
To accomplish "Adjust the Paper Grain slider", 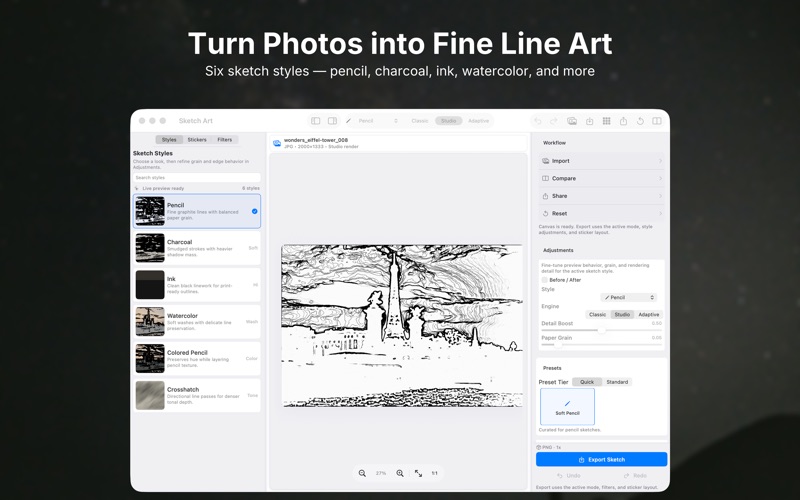I will pyautogui.click(x=602, y=344).
